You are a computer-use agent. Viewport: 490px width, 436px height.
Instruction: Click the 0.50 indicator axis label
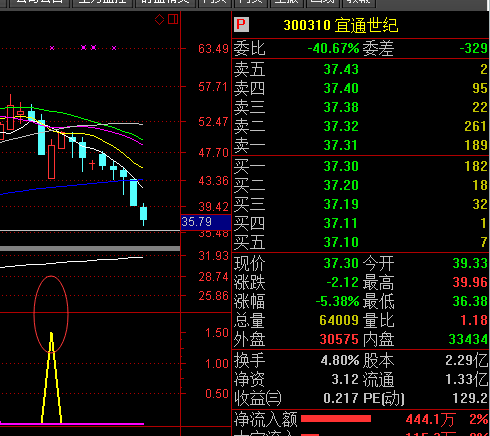[217, 394]
